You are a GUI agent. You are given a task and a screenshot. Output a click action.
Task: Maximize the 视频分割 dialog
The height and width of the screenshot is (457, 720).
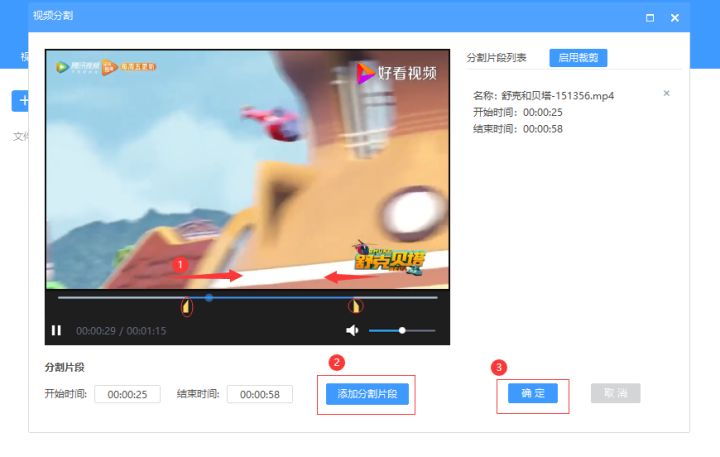(x=650, y=18)
